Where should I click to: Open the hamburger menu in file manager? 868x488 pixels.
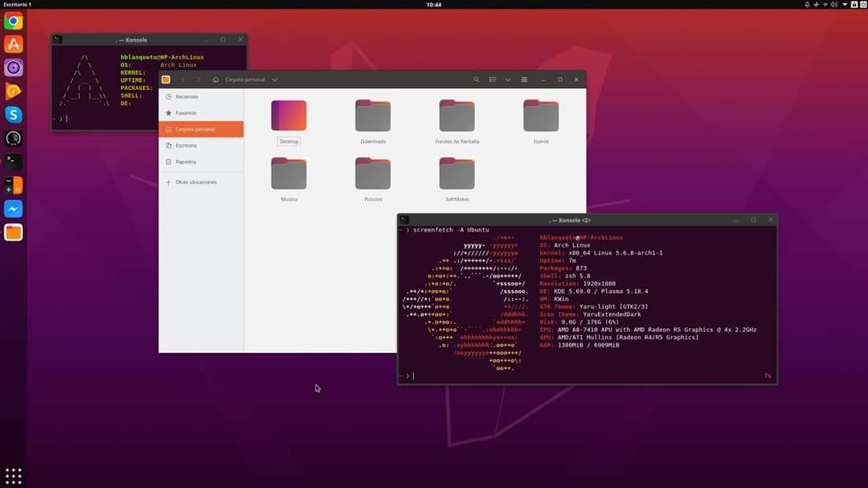pyautogui.click(x=524, y=80)
